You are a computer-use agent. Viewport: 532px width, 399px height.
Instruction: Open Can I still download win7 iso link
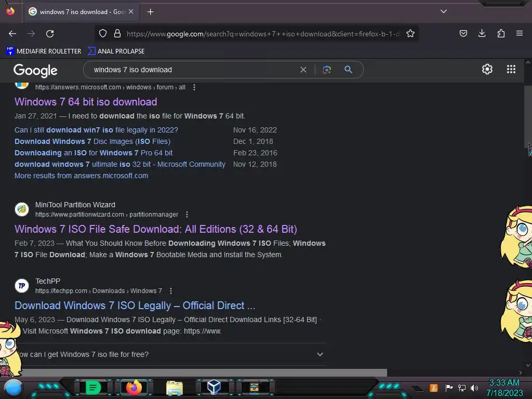96,130
